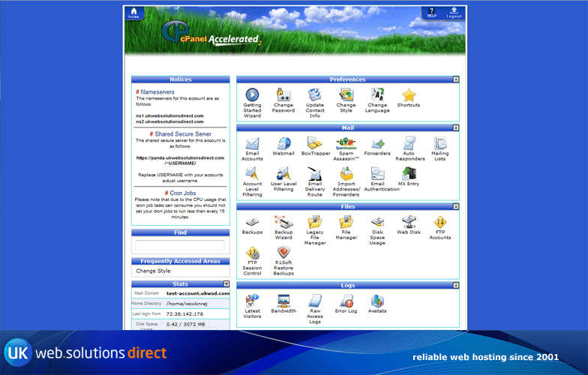Launch Spam Assassin mail filter
Viewport: 588px width, 375px height.
tap(346, 143)
